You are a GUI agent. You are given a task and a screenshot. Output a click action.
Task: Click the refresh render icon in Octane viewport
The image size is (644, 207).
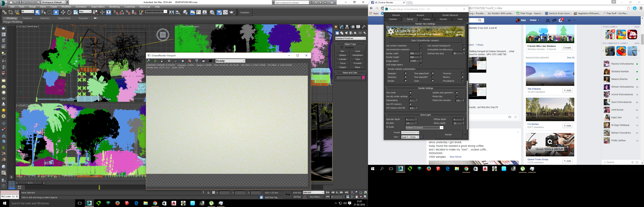coord(155,61)
